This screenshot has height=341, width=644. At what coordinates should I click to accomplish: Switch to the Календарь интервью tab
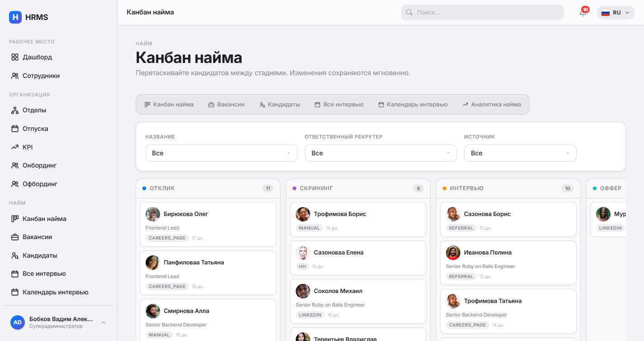pos(413,105)
